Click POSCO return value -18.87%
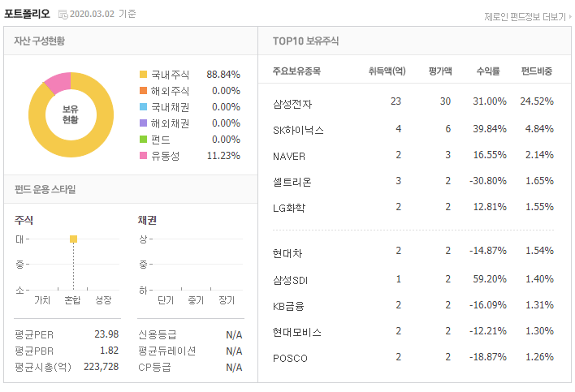This screenshot has height=392, width=575. (488, 357)
